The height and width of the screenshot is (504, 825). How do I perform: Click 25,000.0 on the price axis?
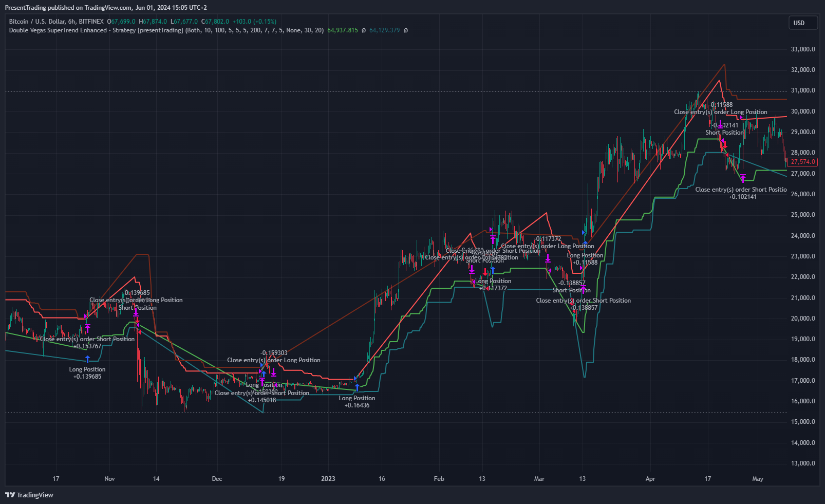803,215
